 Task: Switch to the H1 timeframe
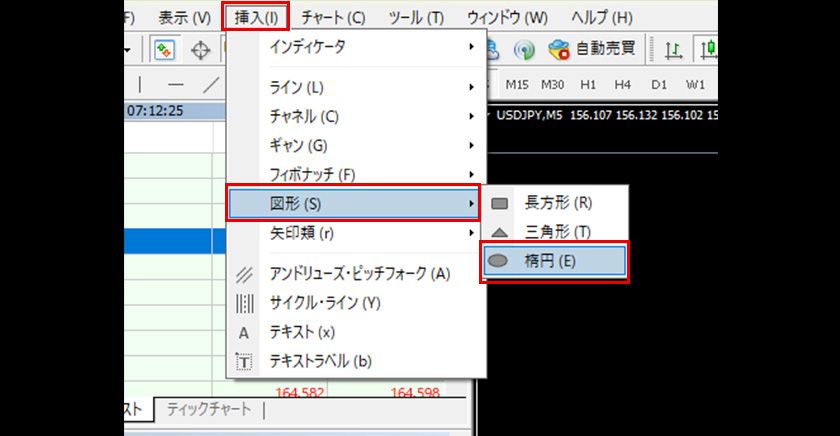pos(588,85)
